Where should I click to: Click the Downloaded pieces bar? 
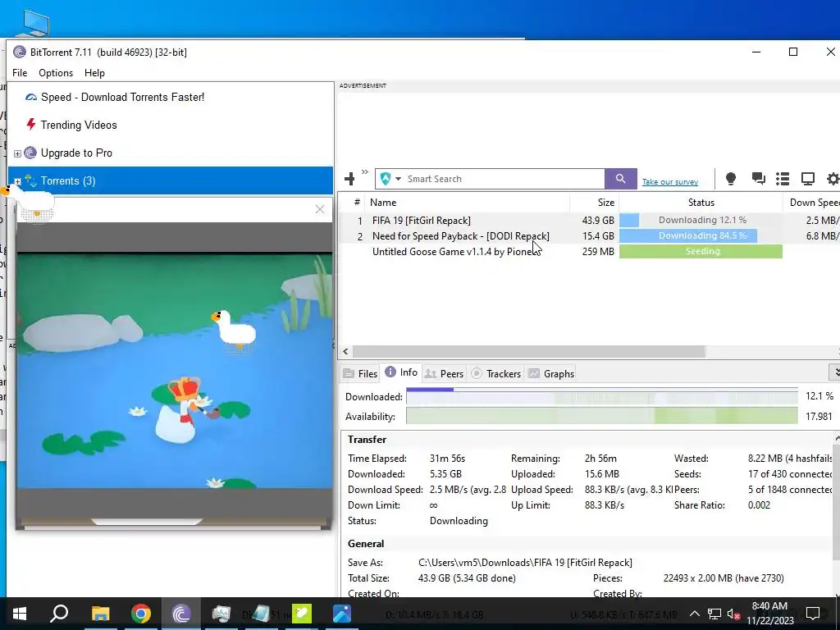point(601,396)
